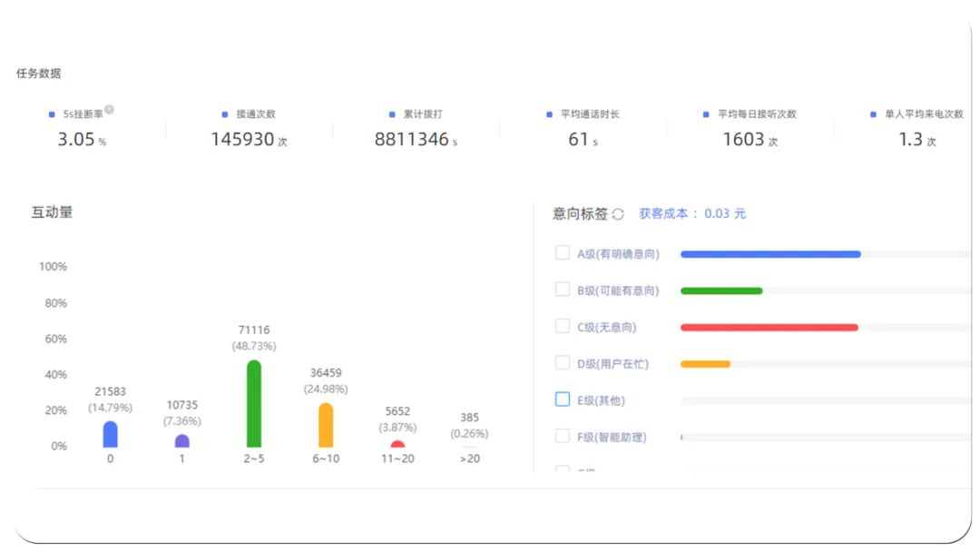Select the C级(无意向) checkbox
Image resolution: width=980 pixels, height=552 pixels.
(563, 326)
